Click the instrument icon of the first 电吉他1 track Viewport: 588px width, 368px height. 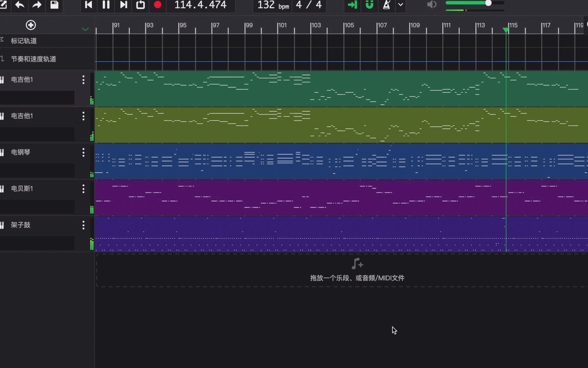point(2,80)
